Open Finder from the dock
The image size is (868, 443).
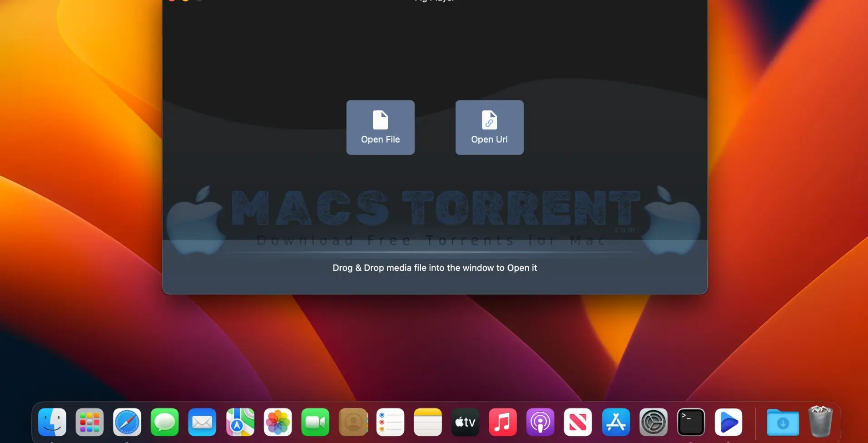[x=52, y=422]
